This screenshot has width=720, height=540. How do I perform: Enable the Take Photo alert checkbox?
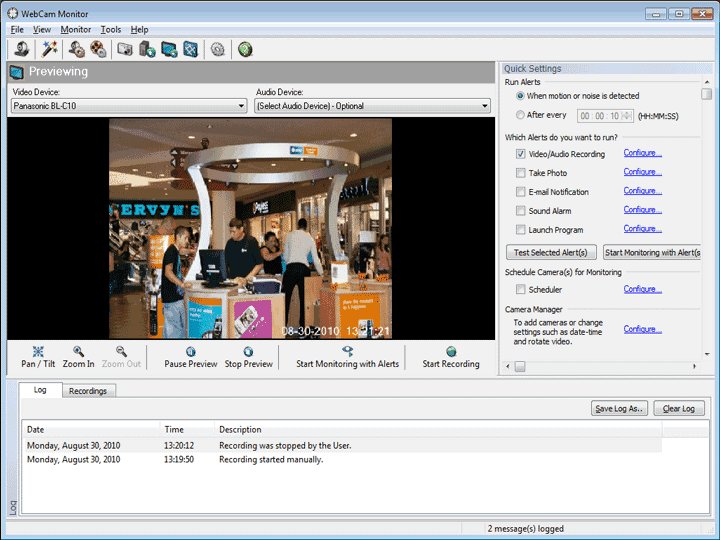point(521,173)
